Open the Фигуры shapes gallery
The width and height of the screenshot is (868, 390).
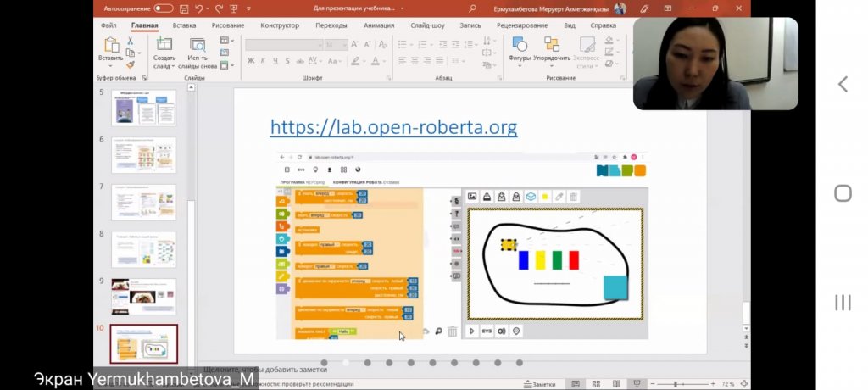520,51
